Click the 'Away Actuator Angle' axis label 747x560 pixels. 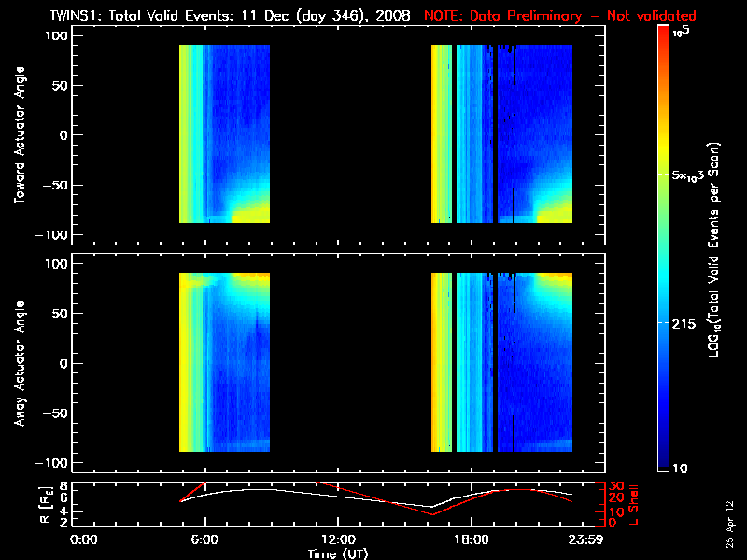19,363
